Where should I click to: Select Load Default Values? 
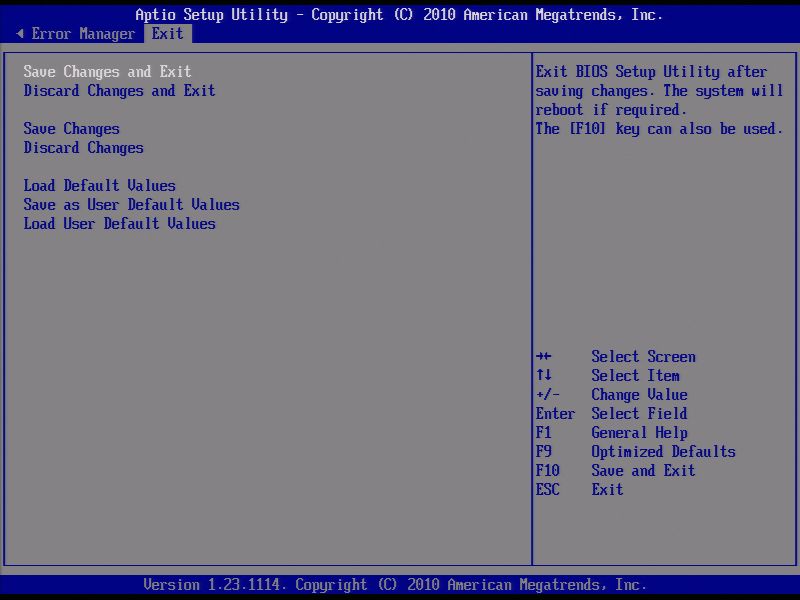point(99,185)
